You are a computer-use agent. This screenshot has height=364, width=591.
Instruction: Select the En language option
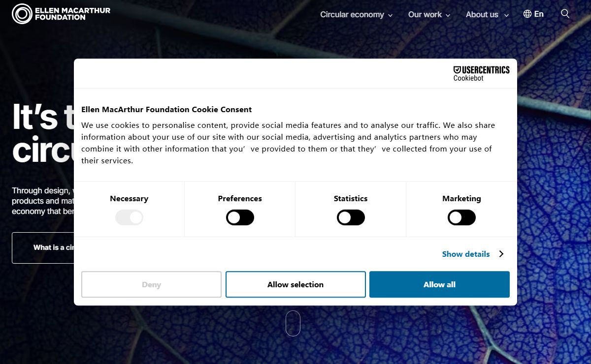[x=539, y=14]
